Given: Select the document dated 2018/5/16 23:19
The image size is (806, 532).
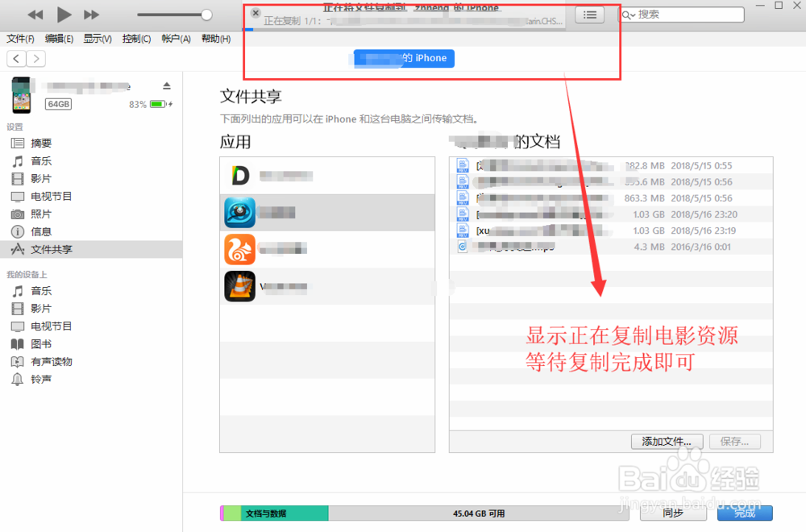Looking at the screenshot, I should [x=611, y=231].
